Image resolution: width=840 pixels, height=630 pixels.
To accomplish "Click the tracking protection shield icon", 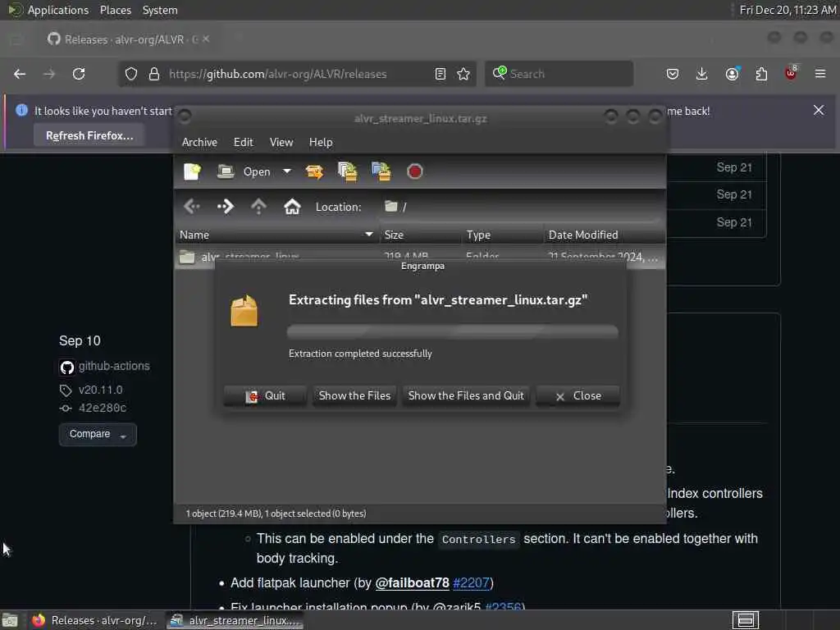I will tap(131, 74).
